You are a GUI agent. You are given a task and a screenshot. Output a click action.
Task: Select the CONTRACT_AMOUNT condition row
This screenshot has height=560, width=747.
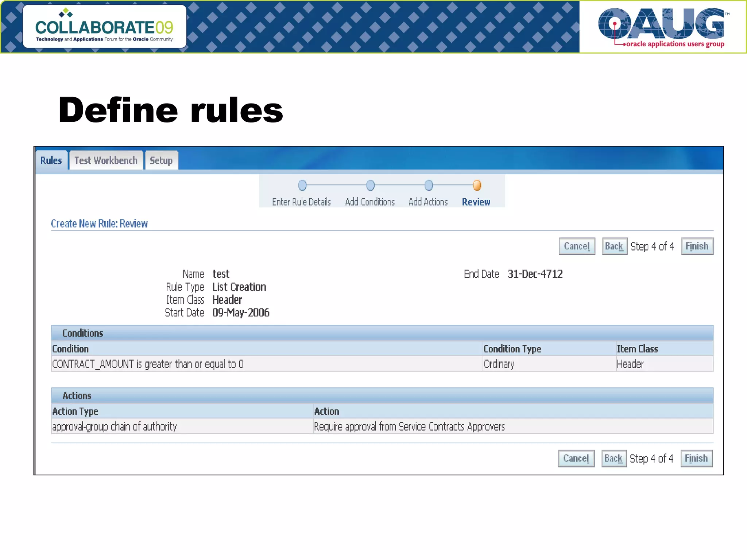click(148, 364)
